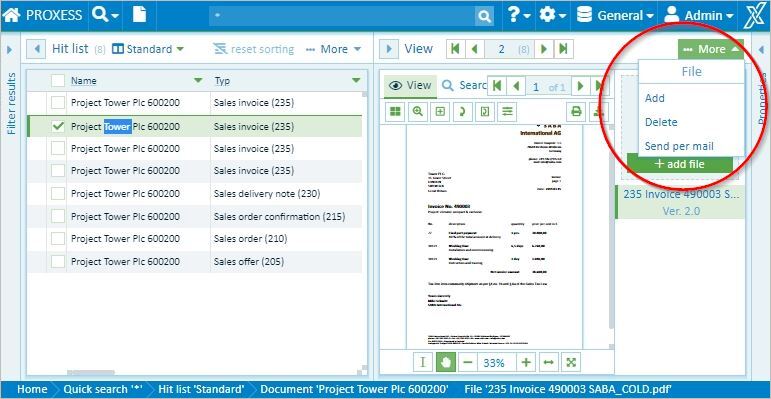Screen dimensions: 771x399
Task: Click the fullscreen expand icon below preview
Action: point(571,363)
